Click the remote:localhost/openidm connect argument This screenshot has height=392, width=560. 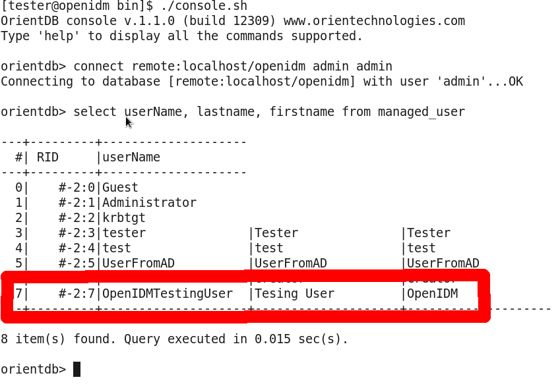pyautogui.click(x=218, y=67)
